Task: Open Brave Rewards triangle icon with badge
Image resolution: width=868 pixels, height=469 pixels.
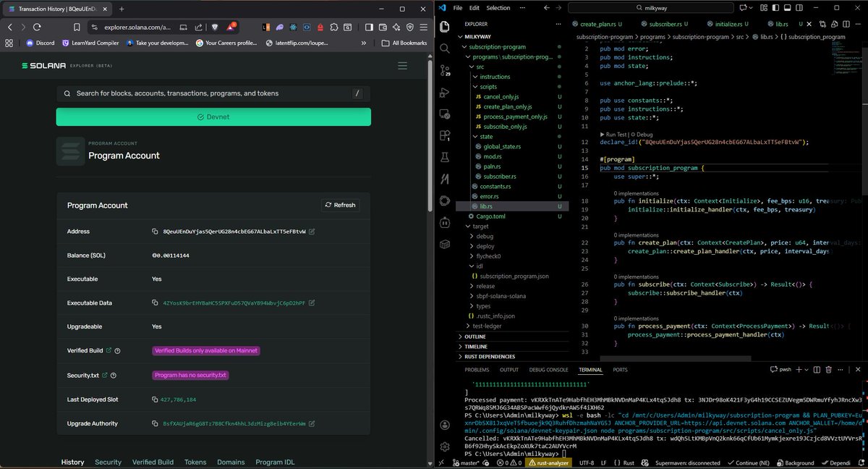Action: coord(231,27)
